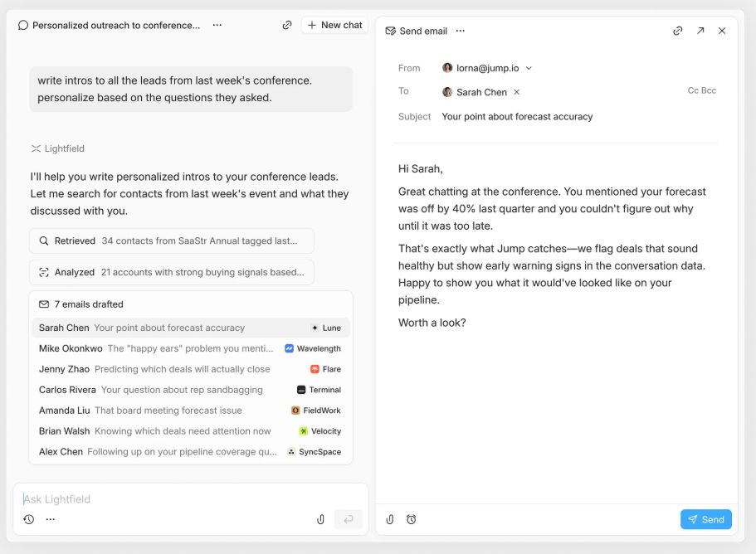Image resolution: width=756 pixels, height=554 pixels.
Task: Close the Send email panel
Action: [722, 31]
